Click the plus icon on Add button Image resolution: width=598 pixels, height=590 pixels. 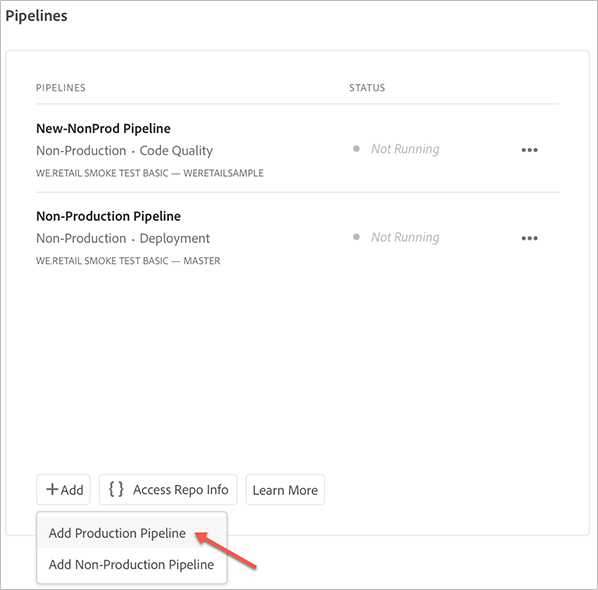(x=52, y=489)
